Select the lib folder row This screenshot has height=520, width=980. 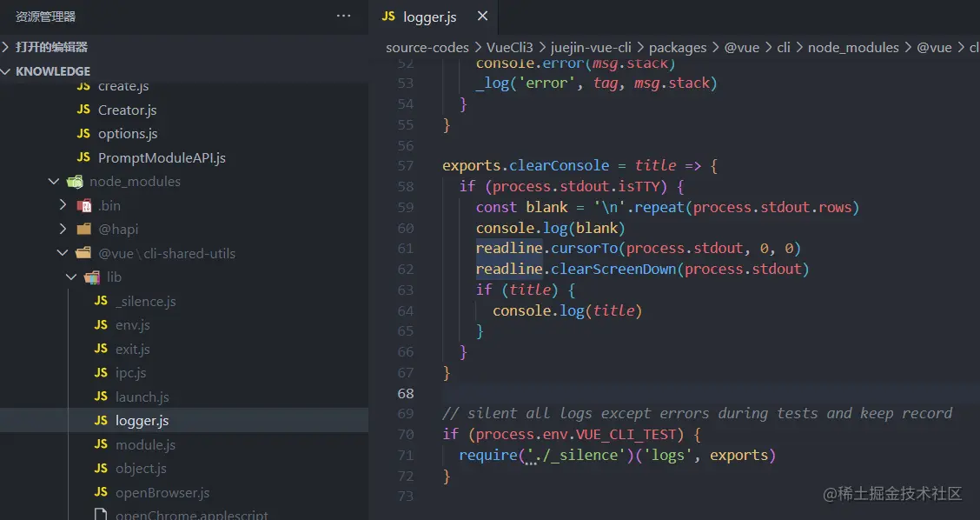coord(184,277)
